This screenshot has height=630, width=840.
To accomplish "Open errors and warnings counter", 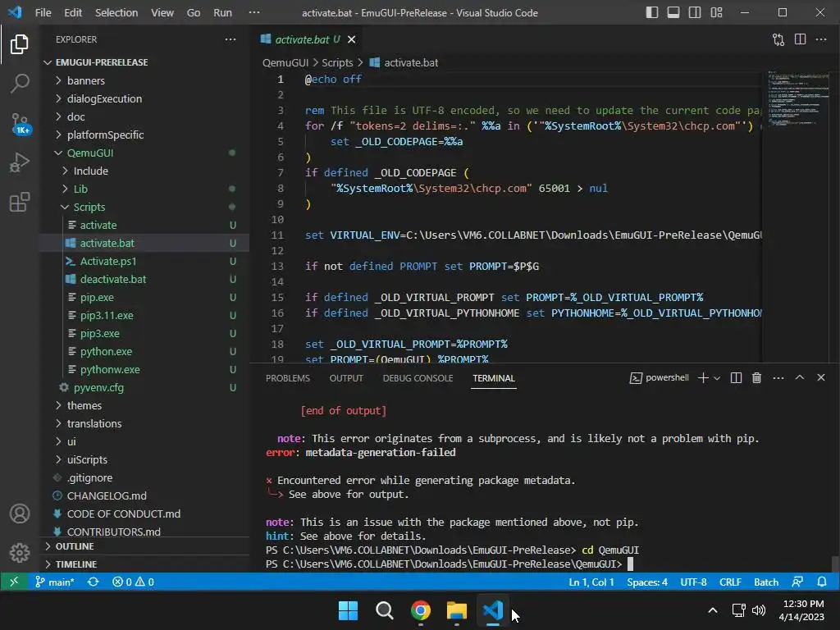I will pyautogui.click(x=133, y=582).
